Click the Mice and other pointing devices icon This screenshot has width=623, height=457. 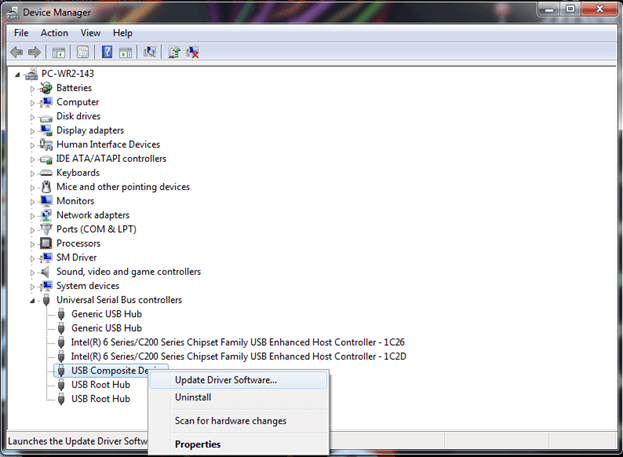pos(46,187)
